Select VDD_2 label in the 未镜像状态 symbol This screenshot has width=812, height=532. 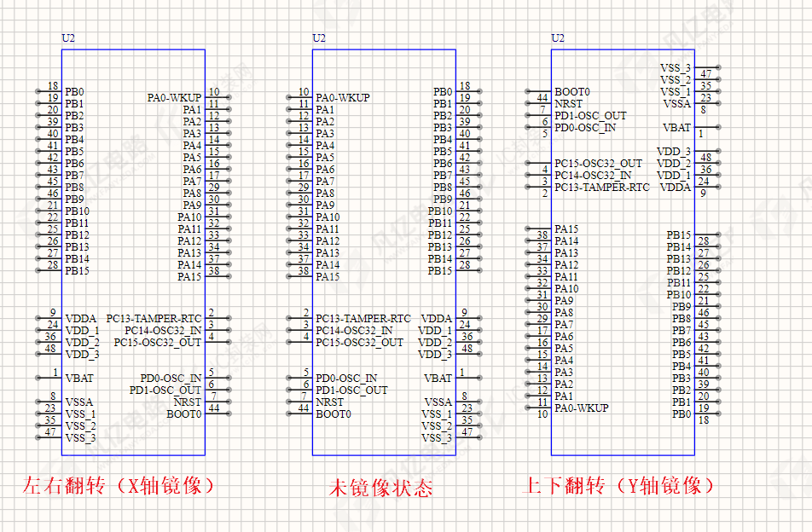coord(435,343)
